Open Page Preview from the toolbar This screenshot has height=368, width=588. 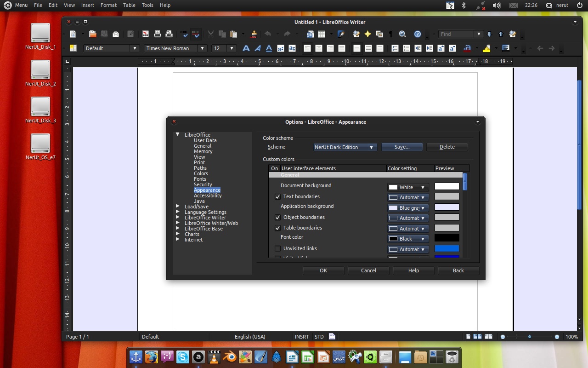169,34
